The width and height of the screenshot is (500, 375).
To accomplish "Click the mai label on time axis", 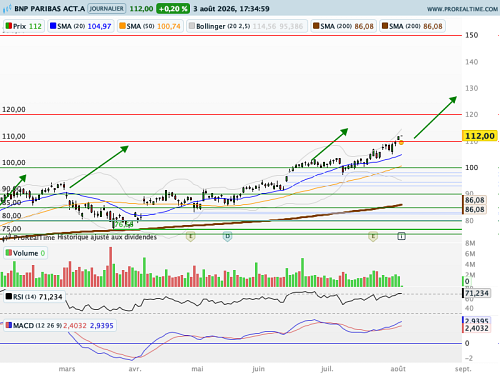I will coord(197,369).
